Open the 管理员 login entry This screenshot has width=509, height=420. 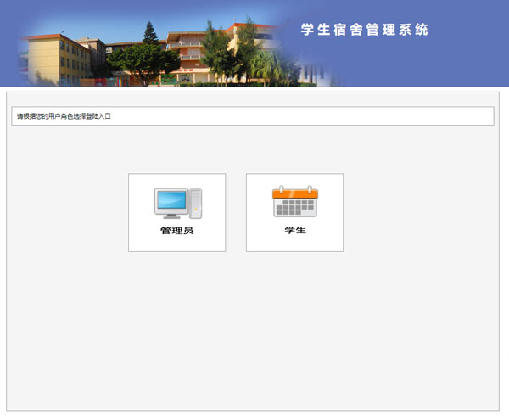point(177,212)
